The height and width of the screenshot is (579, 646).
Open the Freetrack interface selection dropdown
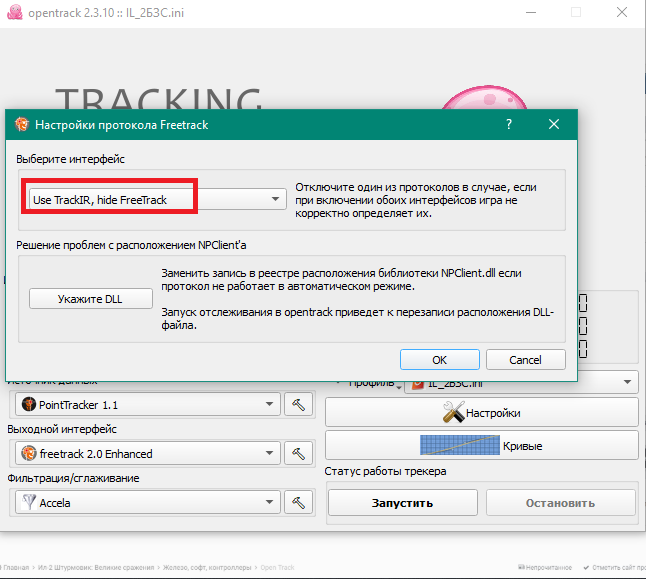pyautogui.click(x=157, y=199)
